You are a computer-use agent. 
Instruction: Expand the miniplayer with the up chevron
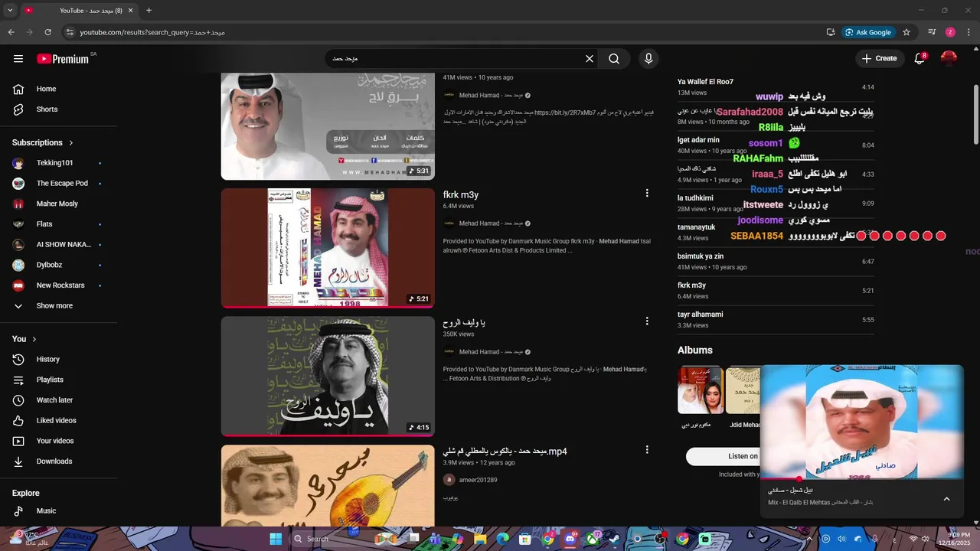pyautogui.click(x=946, y=499)
